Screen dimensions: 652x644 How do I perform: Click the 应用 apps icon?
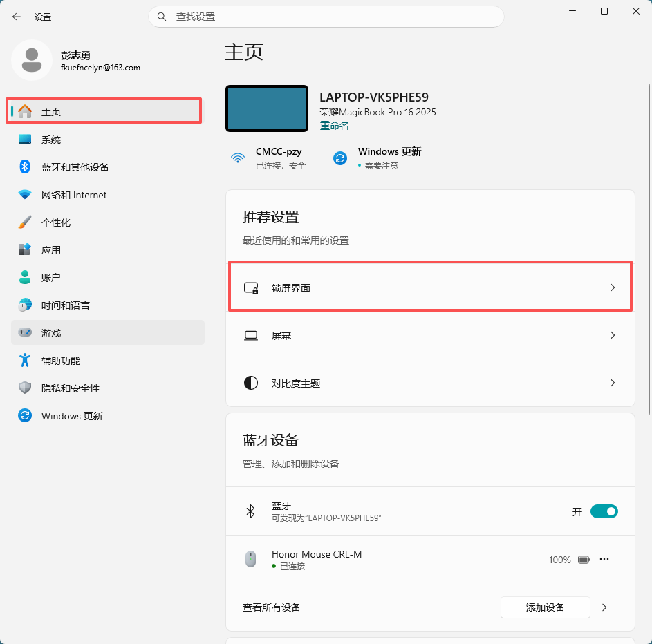(25, 249)
